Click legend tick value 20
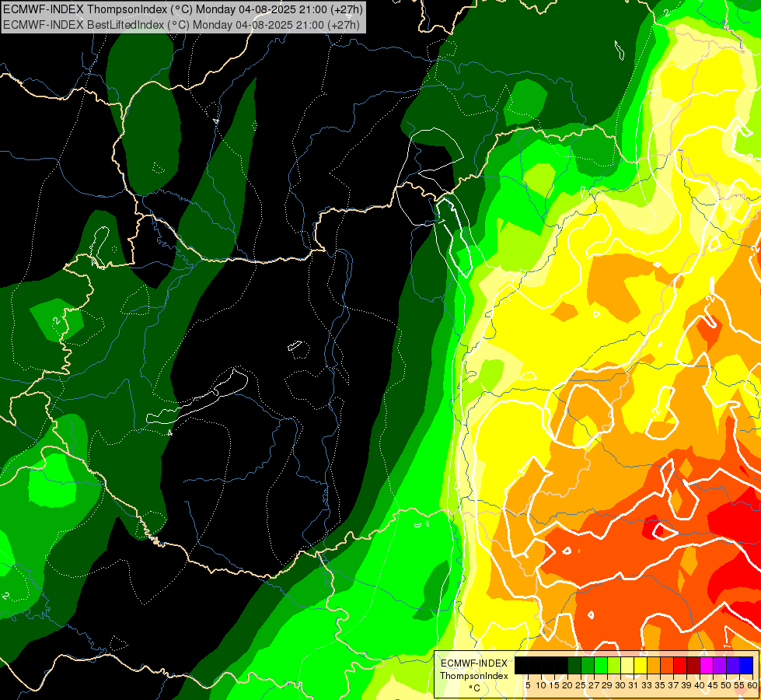The image size is (761, 700). click(567, 685)
